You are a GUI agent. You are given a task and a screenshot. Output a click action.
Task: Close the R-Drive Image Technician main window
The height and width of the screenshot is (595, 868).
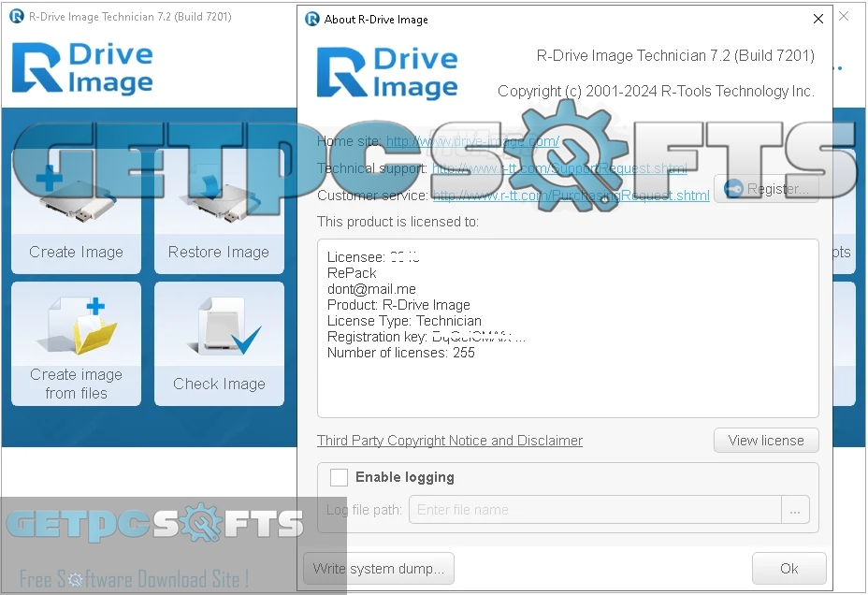pos(844,16)
